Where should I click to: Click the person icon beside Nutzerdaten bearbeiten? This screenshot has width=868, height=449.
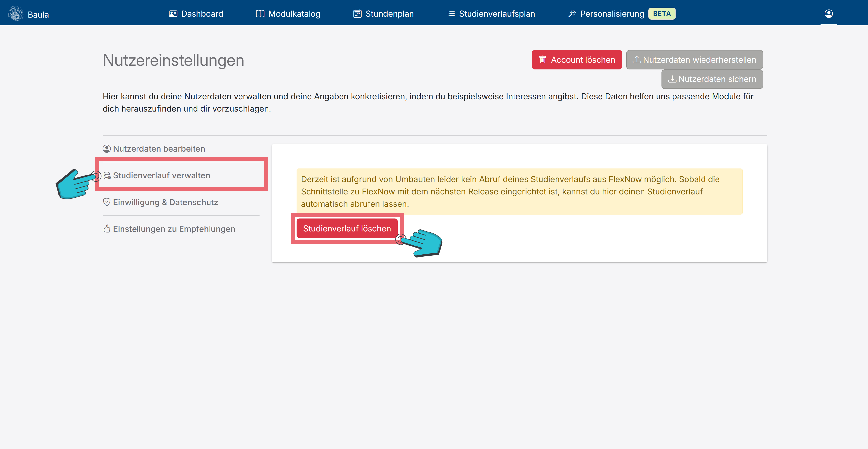107,148
